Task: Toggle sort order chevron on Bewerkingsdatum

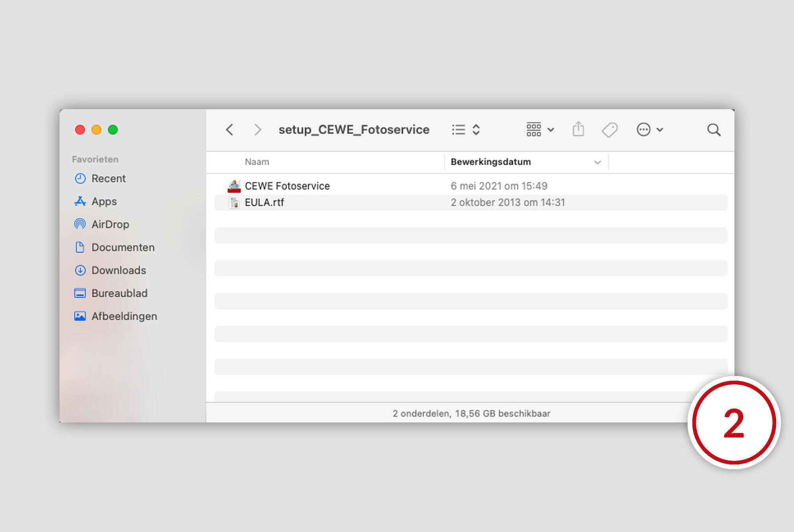Action: point(597,162)
